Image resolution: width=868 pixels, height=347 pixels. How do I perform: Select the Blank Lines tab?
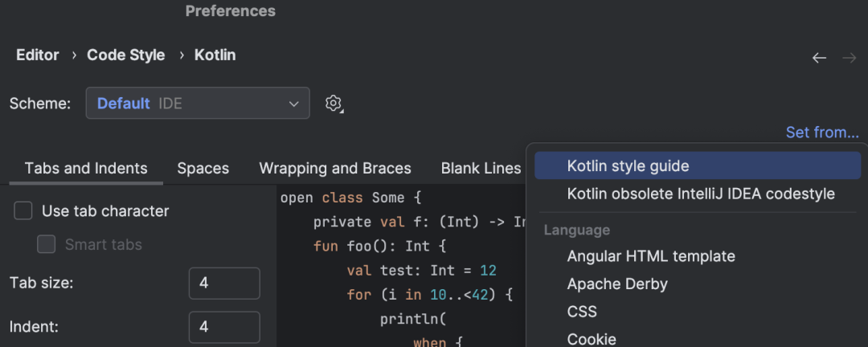(481, 168)
